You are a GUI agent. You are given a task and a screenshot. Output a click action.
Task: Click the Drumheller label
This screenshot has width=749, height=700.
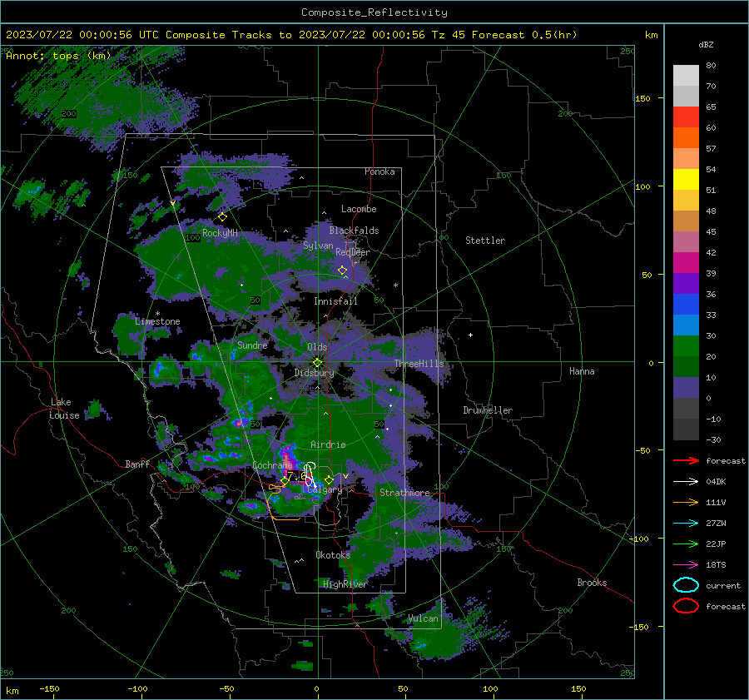(488, 410)
